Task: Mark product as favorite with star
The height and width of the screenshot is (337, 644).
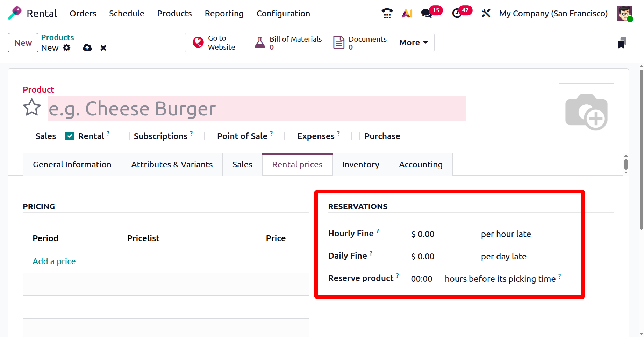Action: click(x=32, y=107)
